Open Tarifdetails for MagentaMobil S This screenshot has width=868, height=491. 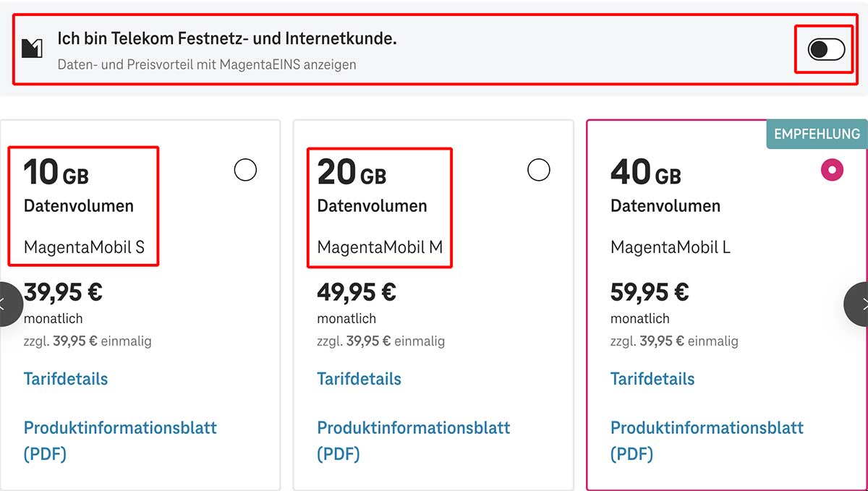(x=65, y=379)
